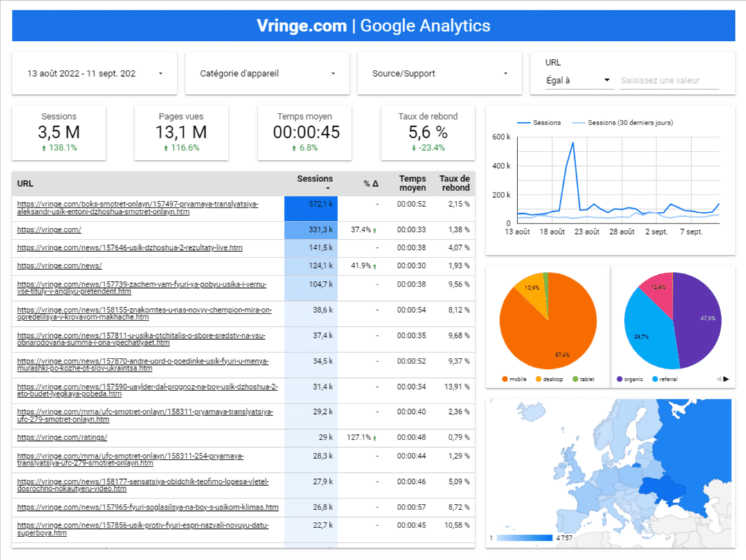
Task: Click the 10,9% desktop pie slice
Action: click(532, 290)
